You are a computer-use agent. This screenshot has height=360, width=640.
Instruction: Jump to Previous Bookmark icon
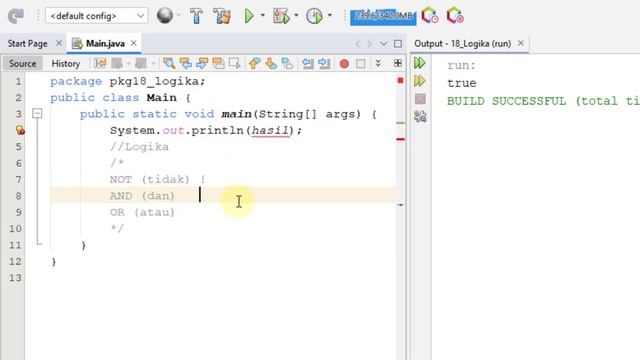[x=254, y=63]
